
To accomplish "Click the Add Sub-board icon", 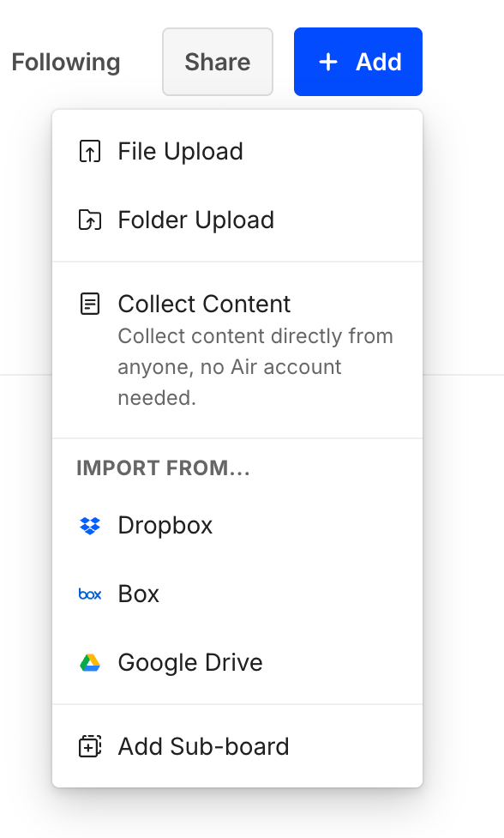I will [x=89, y=746].
